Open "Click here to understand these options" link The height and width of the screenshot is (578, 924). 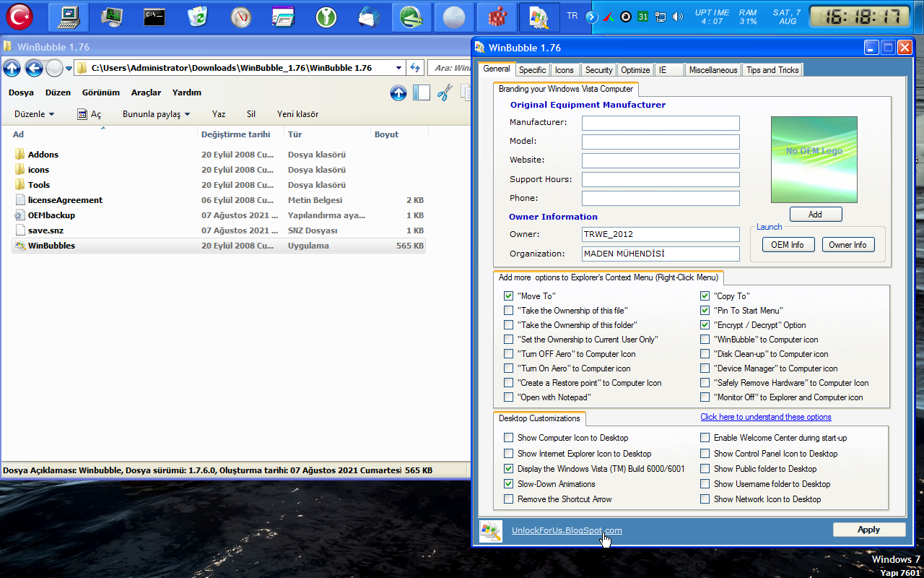766,417
